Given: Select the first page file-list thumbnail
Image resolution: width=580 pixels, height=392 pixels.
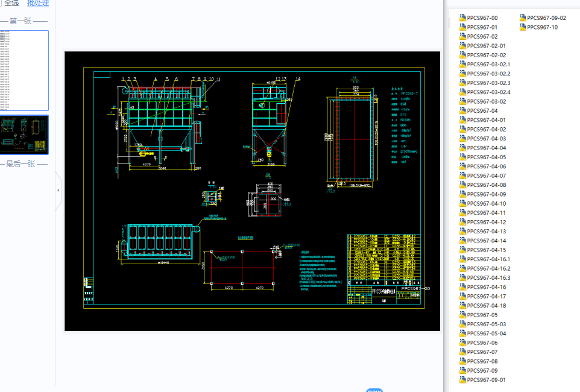Looking at the screenshot, I should click(x=24, y=70).
